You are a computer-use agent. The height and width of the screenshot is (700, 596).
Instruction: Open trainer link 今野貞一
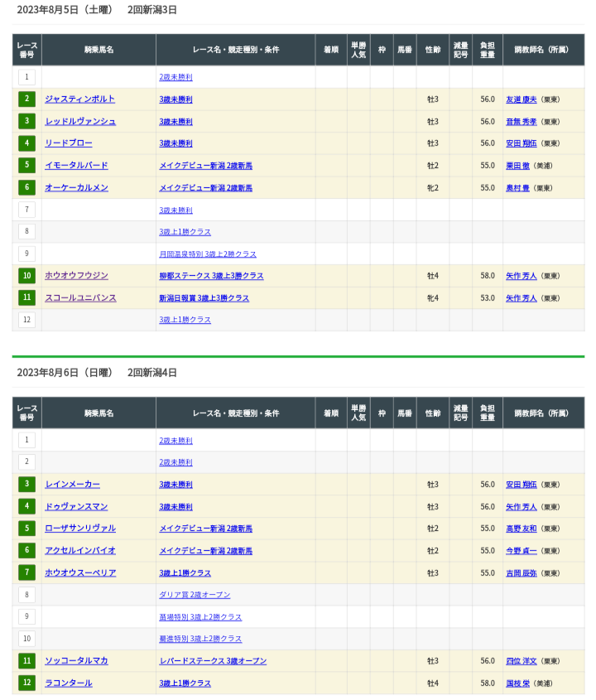pyautogui.click(x=521, y=551)
